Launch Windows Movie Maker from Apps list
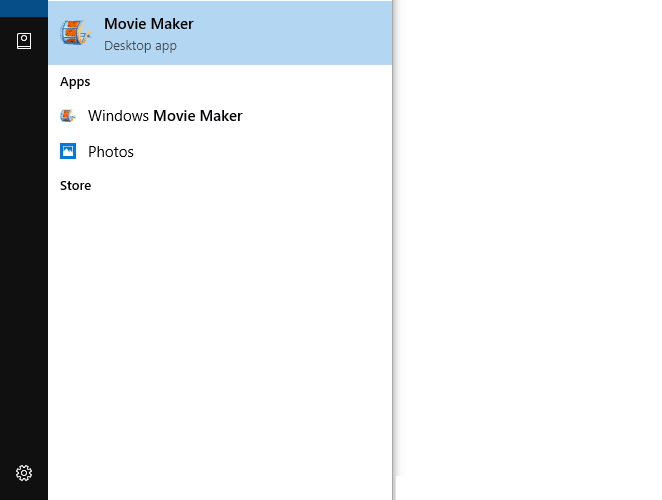 pyautogui.click(x=220, y=116)
